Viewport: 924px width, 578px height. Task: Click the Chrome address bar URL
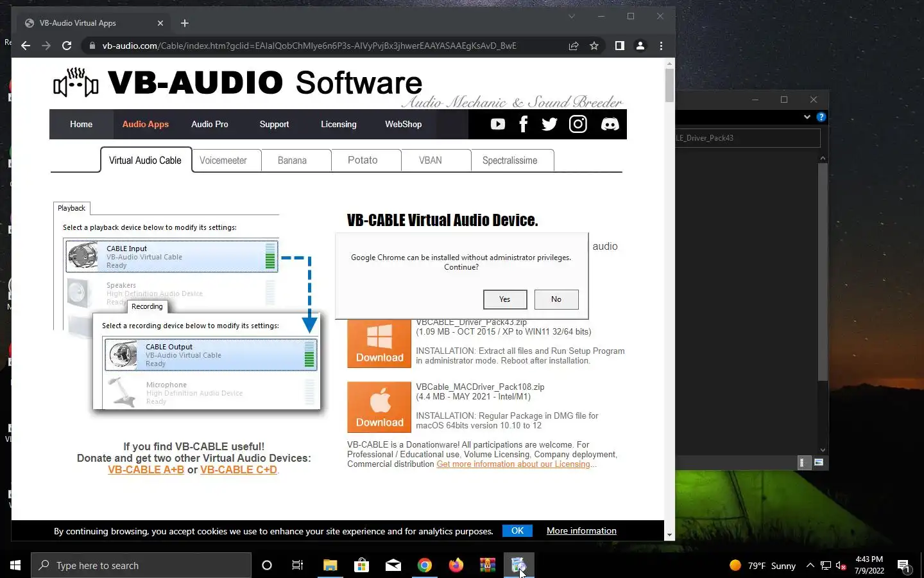pos(309,46)
